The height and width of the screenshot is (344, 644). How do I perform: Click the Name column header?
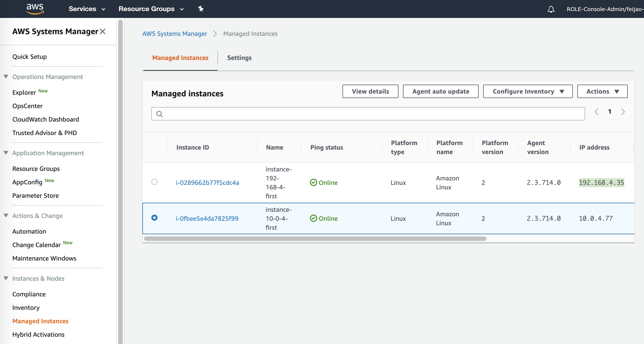[275, 147]
